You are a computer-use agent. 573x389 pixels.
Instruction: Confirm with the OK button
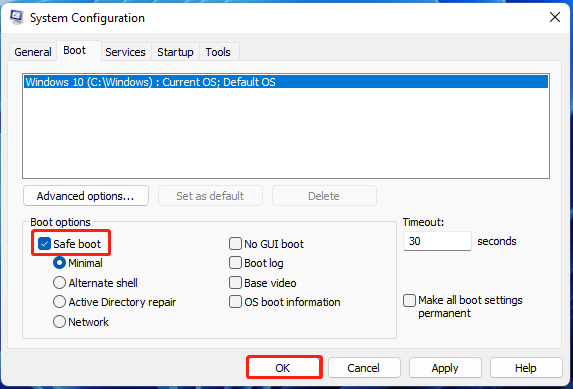point(284,367)
